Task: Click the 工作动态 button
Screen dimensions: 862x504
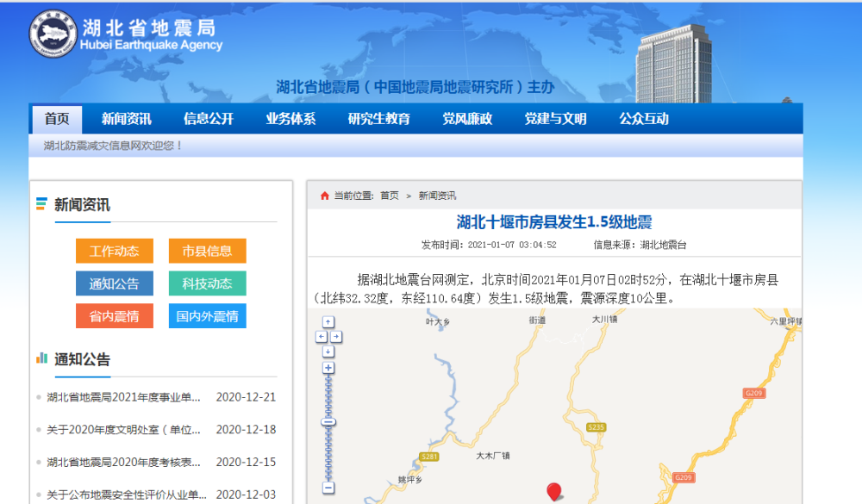Action: tap(114, 251)
